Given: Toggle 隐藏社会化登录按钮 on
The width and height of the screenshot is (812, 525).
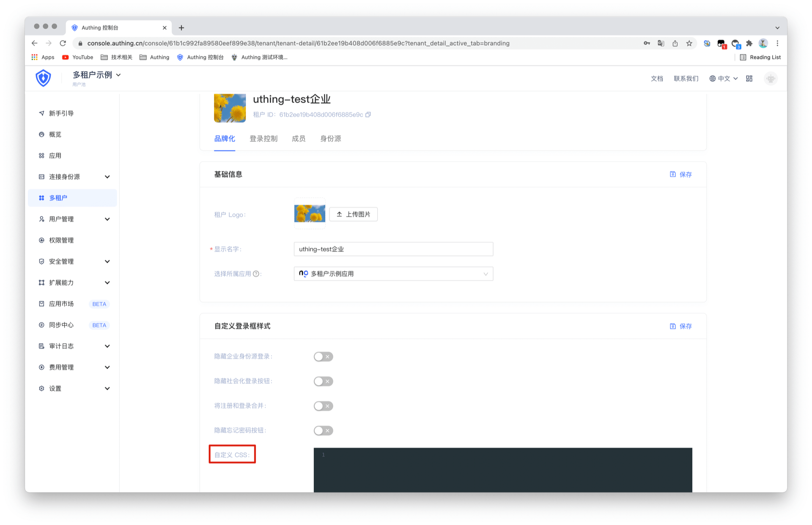Looking at the screenshot, I should pos(323,381).
